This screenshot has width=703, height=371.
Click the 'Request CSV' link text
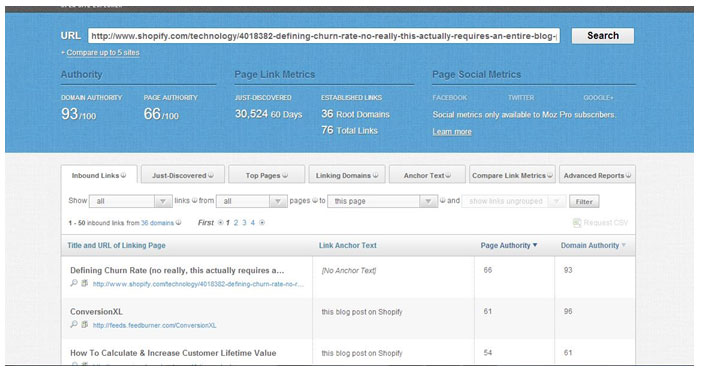click(606, 223)
